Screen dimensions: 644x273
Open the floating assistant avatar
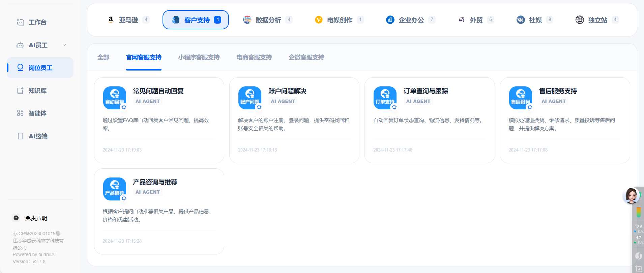(631, 195)
